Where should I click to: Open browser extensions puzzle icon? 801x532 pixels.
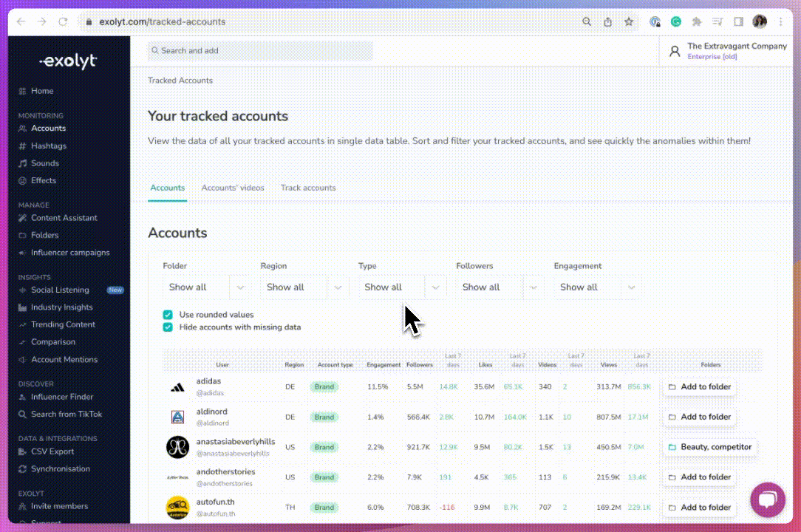click(x=696, y=21)
